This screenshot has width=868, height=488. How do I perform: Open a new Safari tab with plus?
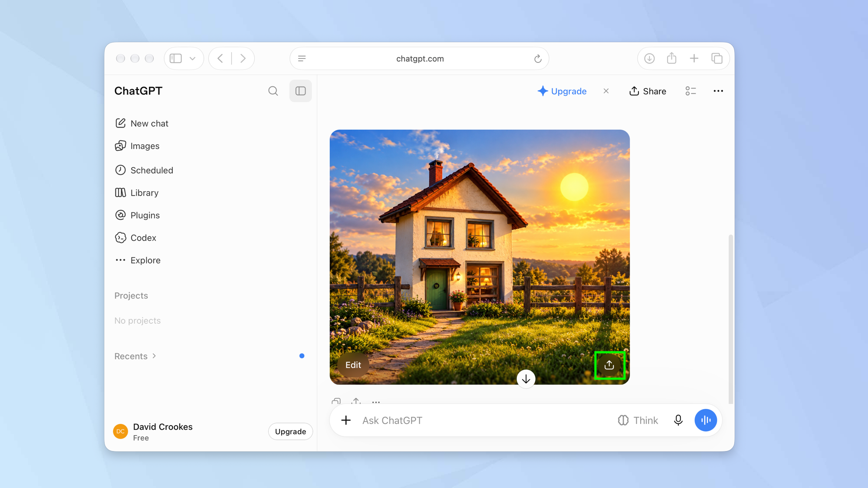coord(694,58)
